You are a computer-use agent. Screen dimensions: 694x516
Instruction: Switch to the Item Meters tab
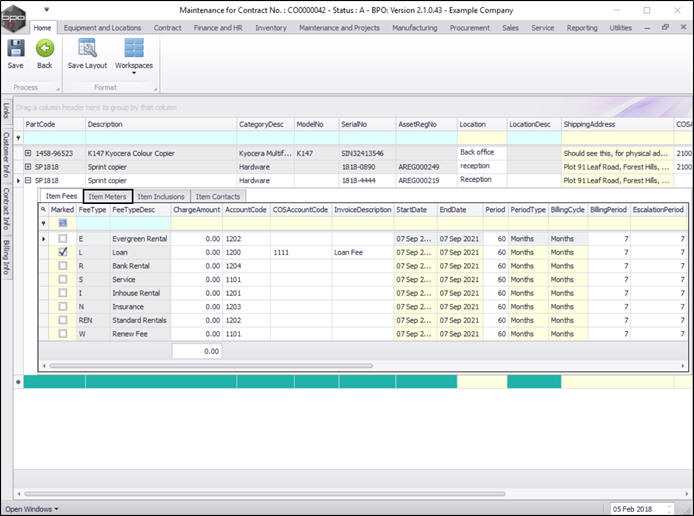click(x=107, y=196)
